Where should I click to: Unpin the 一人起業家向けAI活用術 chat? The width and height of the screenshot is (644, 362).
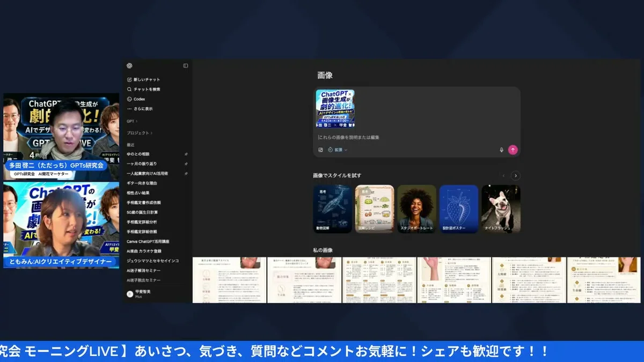click(186, 173)
